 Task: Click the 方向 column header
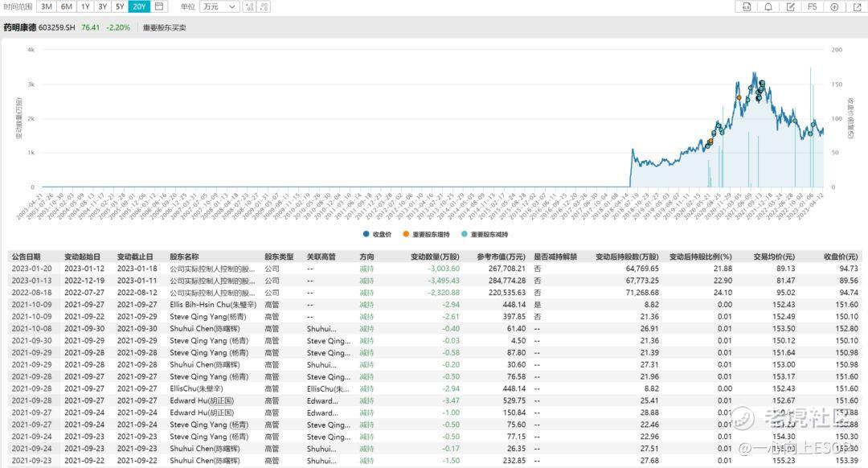[367, 257]
